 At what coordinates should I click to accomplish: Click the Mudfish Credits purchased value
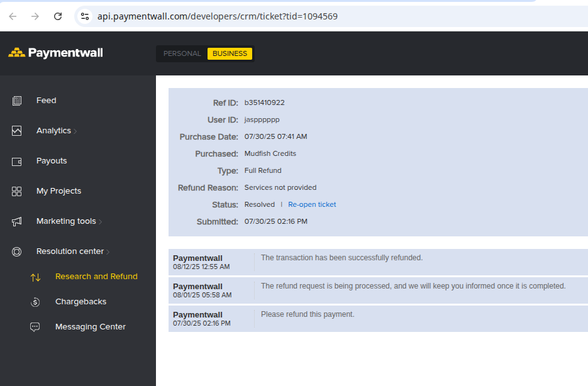270,153
